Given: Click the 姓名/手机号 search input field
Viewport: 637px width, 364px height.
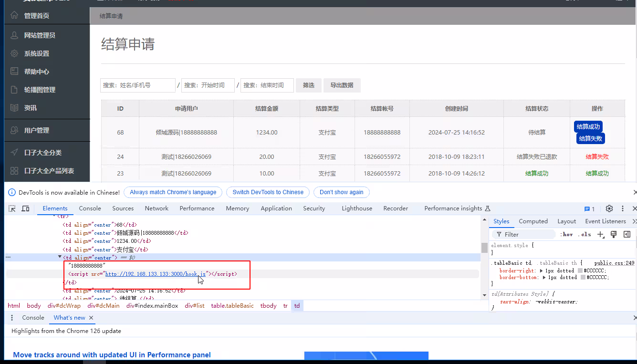Looking at the screenshot, I should point(138,85).
